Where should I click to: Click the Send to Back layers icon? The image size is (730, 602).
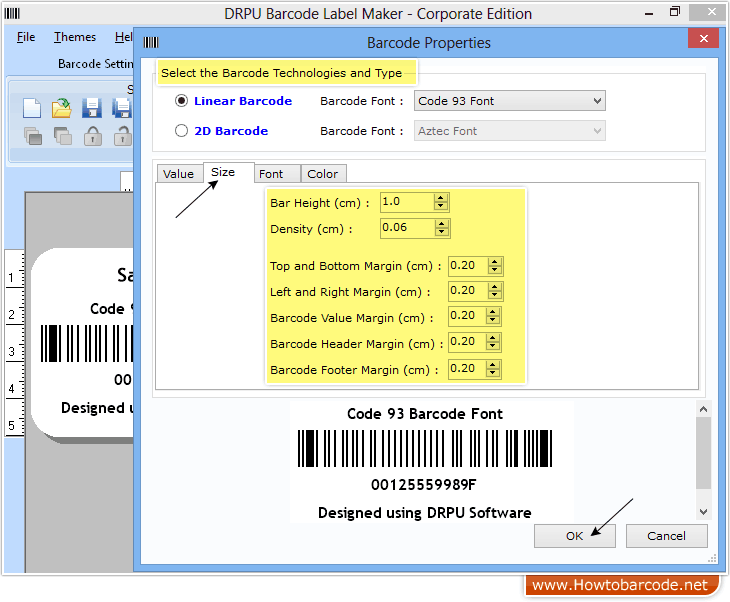tap(62, 136)
